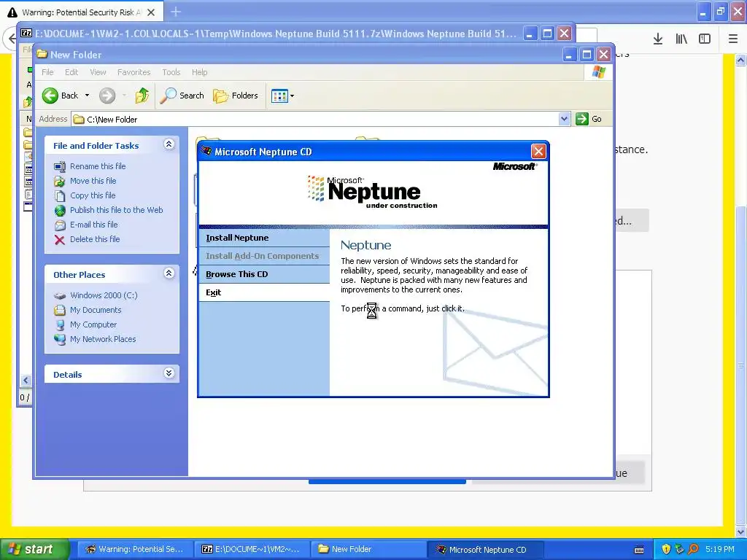The width and height of the screenshot is (747, 560).
Task: Open Search in the Explorer toolbar
Action: click(x=182, y=96)
